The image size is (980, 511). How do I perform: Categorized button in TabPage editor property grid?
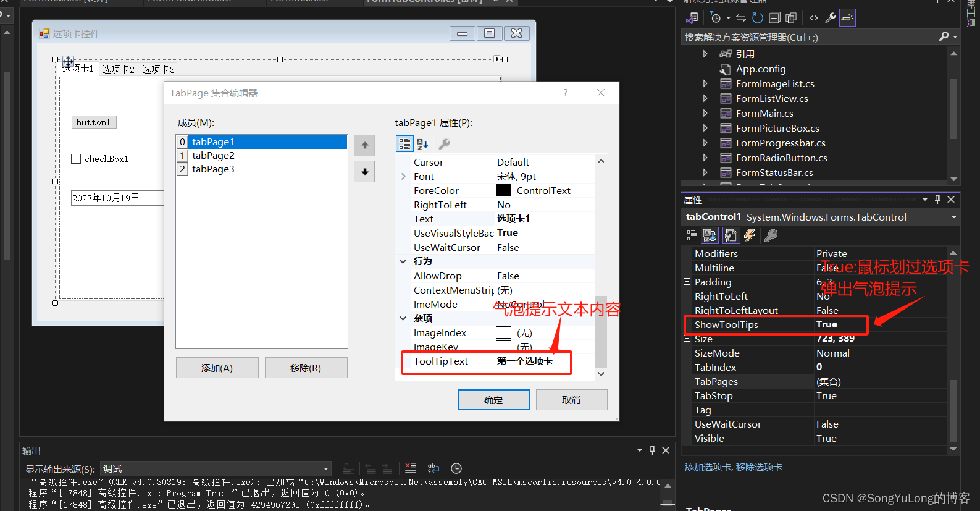[404, 144]
